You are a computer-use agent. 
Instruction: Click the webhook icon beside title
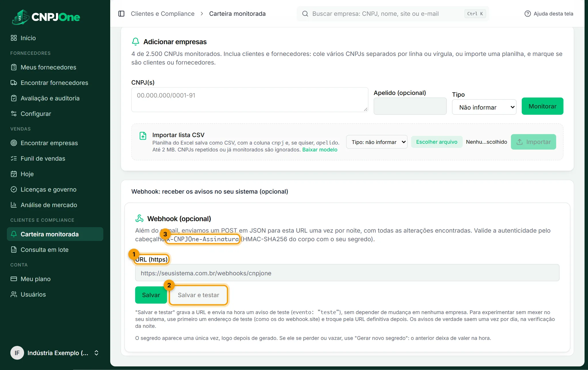click(x=139, y=219)
